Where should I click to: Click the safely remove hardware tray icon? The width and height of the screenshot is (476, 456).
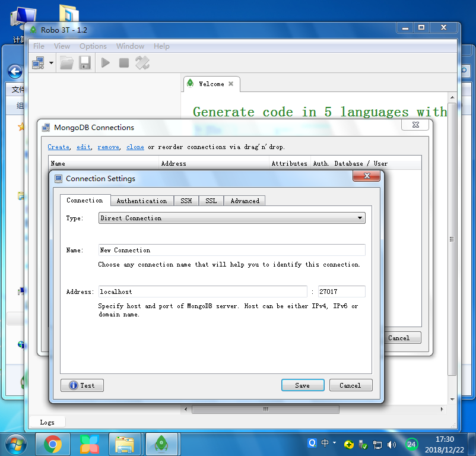click(x=363, y=445)
